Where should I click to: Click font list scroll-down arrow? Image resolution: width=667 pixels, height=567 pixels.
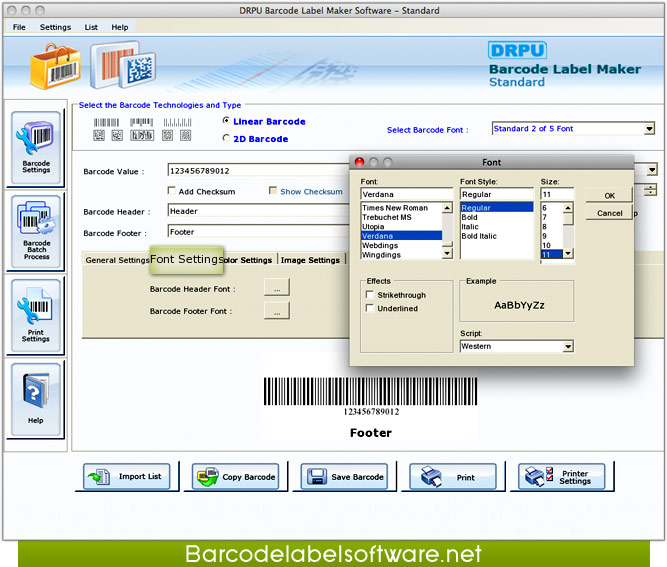point(447,254)
